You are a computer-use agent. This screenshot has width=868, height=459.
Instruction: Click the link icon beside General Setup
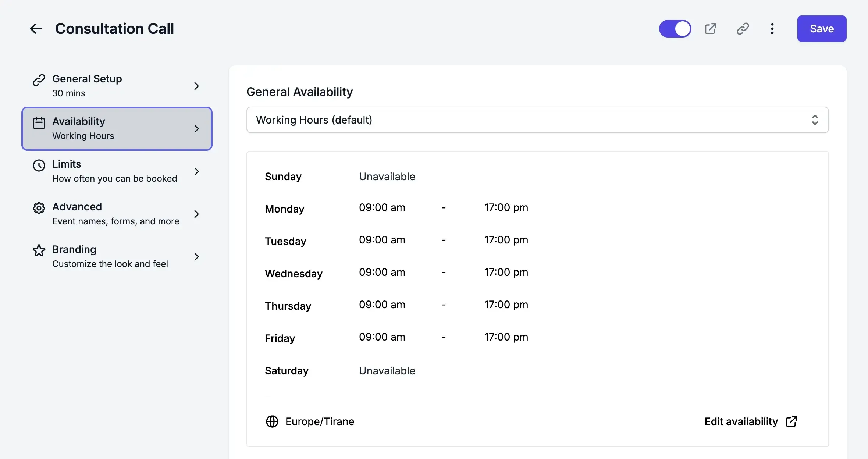coord(39,80)
